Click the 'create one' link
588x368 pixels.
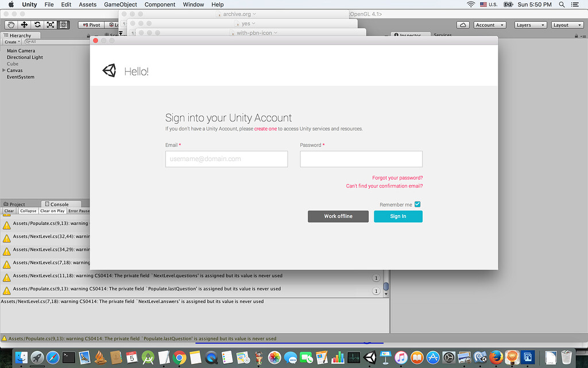coord(265,129)
